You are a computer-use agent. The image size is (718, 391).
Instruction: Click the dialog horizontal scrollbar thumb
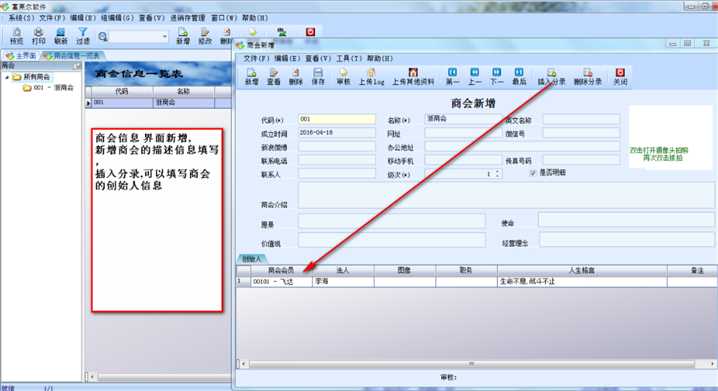472,364
